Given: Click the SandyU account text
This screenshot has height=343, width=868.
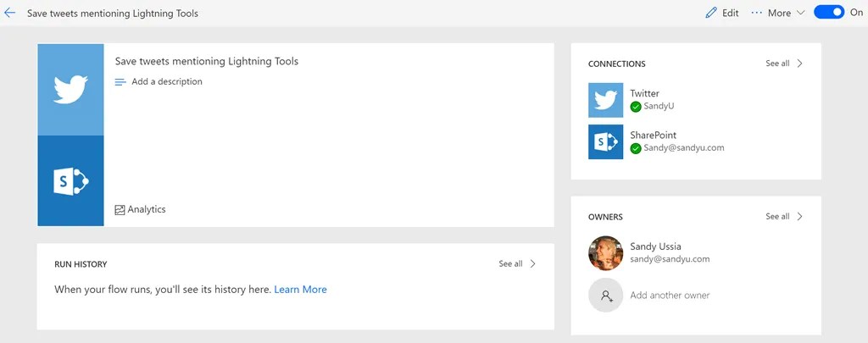Looking at the screenshot, I should [659, 106].
